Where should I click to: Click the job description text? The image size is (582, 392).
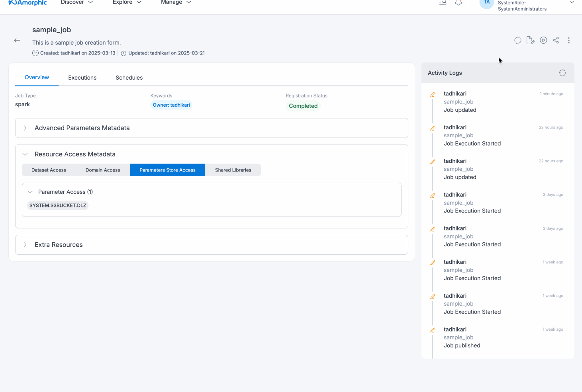coord(76,43)
